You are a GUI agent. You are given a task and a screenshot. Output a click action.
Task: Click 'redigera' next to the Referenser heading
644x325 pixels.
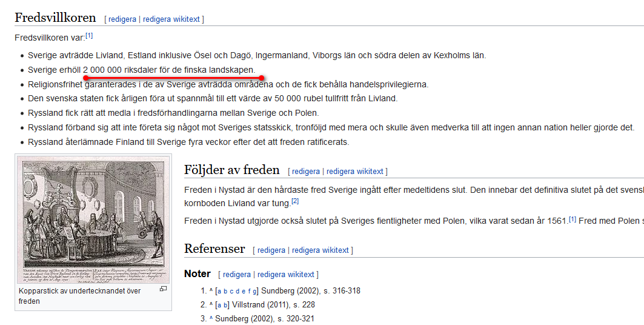point(271,250)
